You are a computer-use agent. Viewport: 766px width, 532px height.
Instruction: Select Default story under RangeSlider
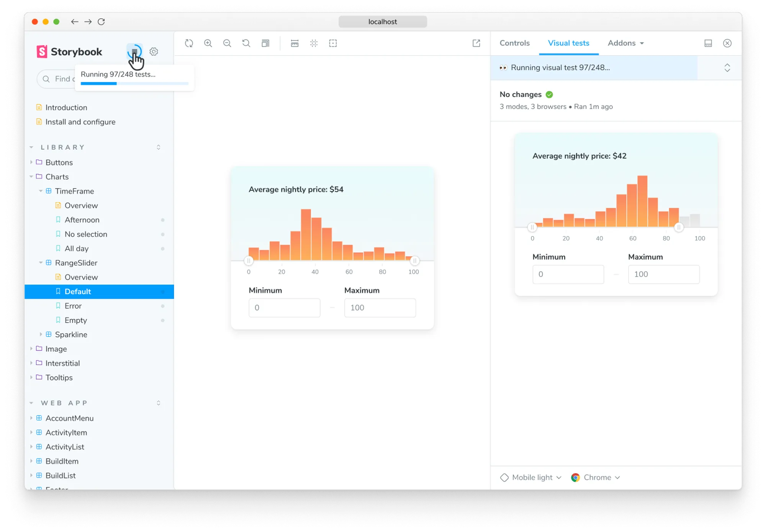(77, 291)
